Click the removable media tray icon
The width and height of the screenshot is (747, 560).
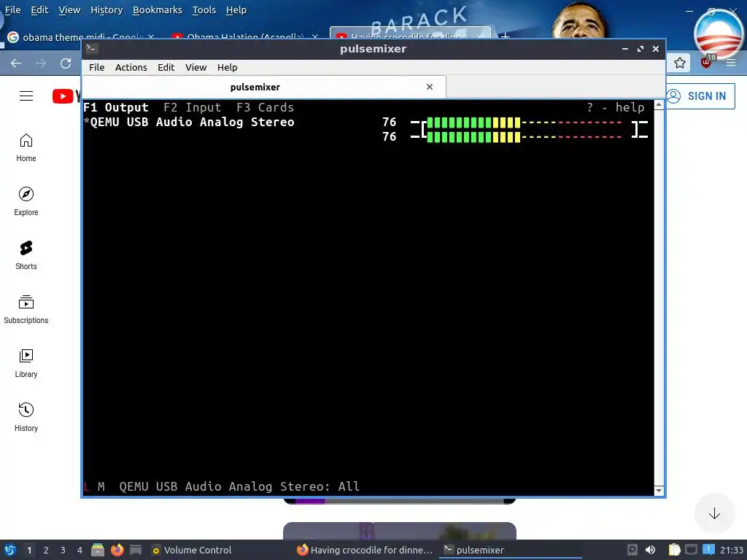(632, 550)
